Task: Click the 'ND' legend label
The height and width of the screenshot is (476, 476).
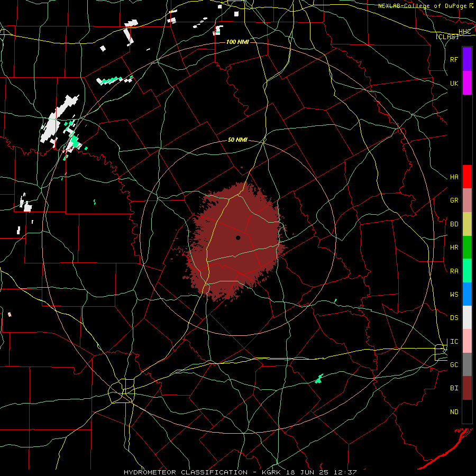Action: tap(454, 412)
